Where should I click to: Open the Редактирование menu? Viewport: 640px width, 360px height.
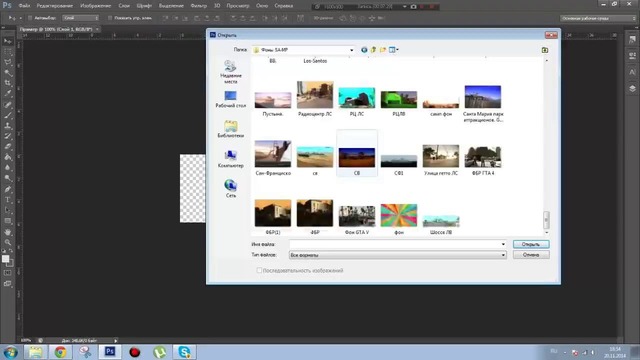[55, 6]
